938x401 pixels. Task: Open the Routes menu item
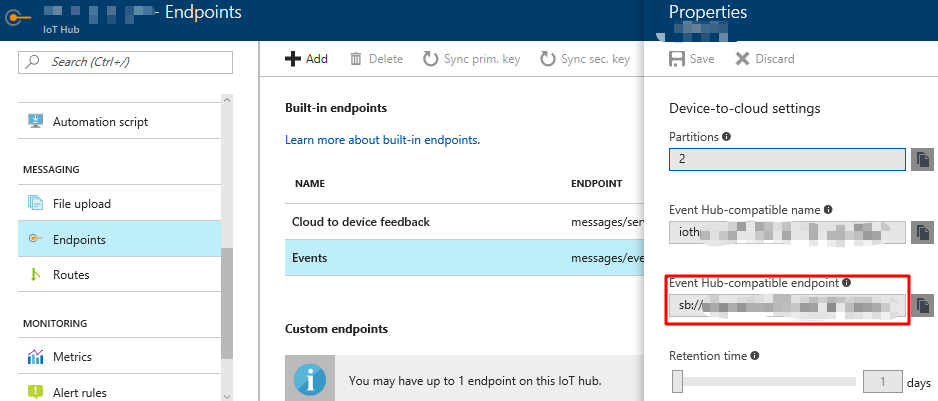pos(120,275)
